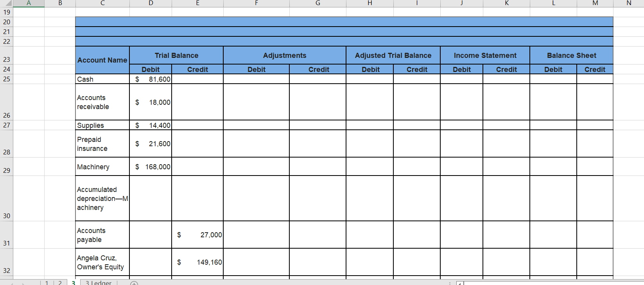Select the $149,160 credit value
Screen dimensions: 644x285
coord(197,262)
